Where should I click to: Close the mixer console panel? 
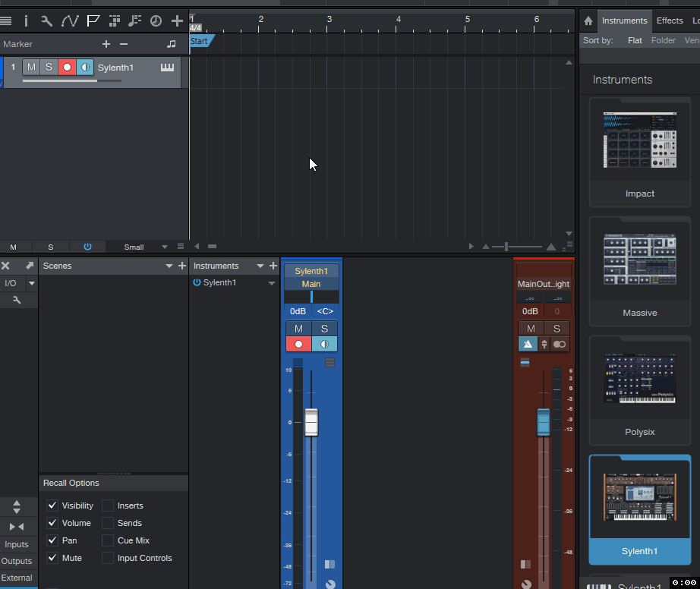[x=5, y=266]
